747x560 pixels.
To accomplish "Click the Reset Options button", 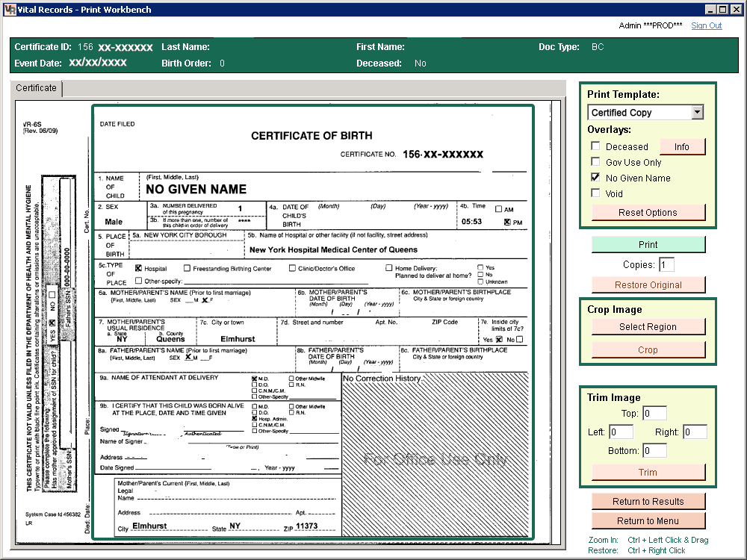I will [648, 212].
